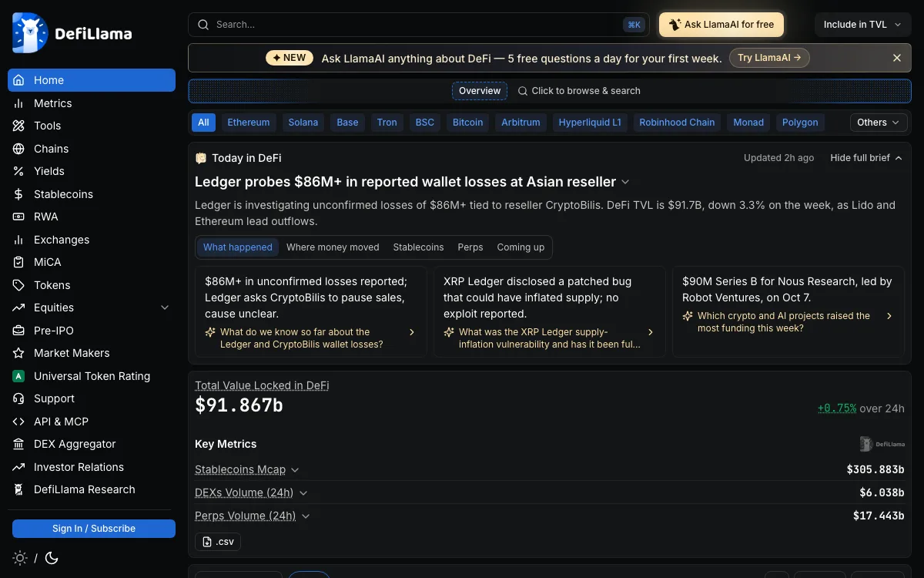924x578 pixels.
Task: Select the Stablecoins brief tab
Action: coord(418,247)
